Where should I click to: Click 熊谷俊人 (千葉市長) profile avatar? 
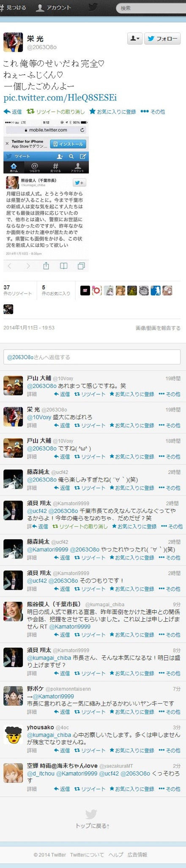coord(13,612)
